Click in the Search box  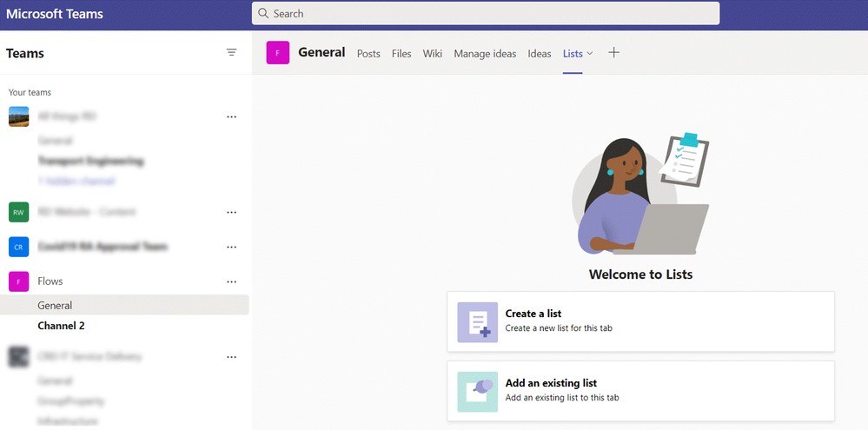coord(486,13)
